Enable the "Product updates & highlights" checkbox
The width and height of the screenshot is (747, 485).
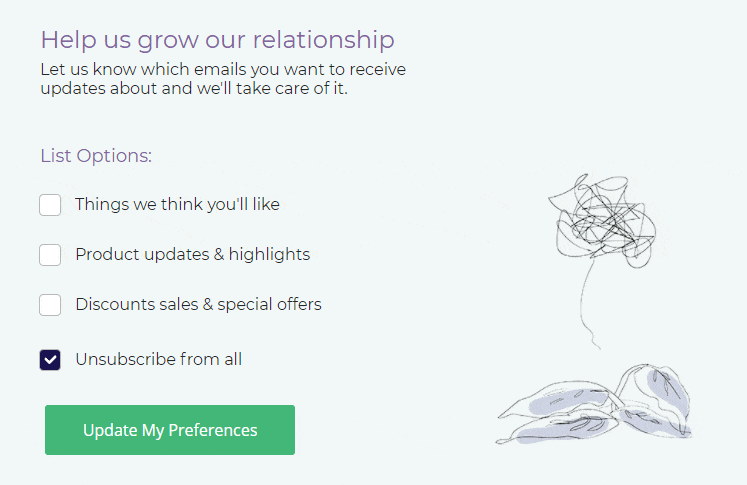coord(50,255)
